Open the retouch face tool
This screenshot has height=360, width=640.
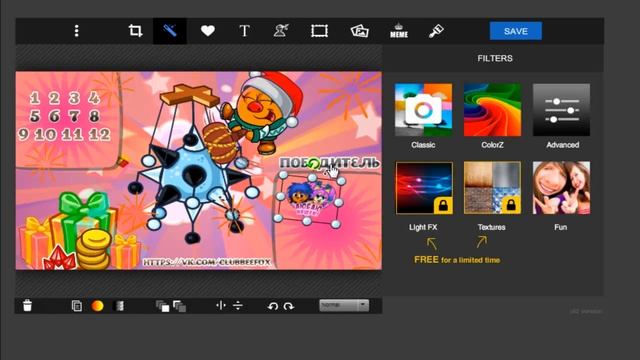click(x=281, y=31)
